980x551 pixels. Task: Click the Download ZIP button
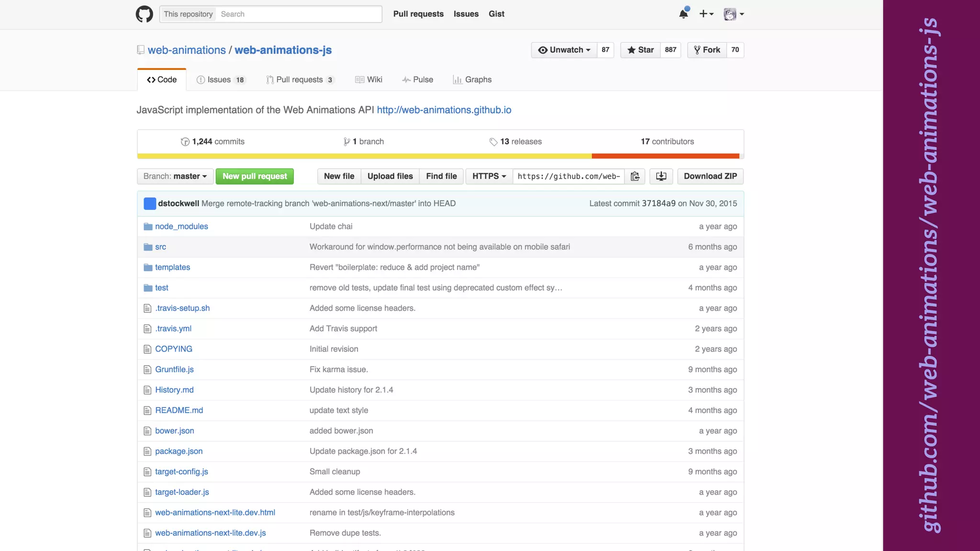(710, 176)
